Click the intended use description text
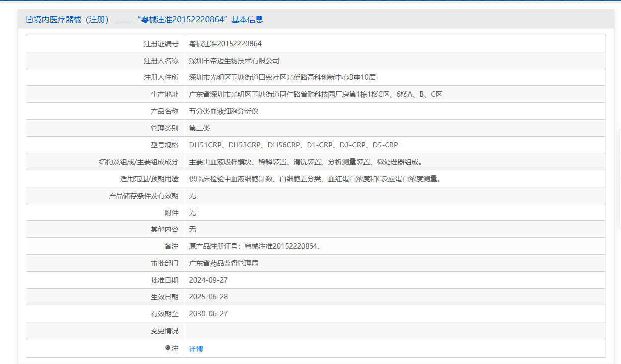The image size is (621, 364). pos(314,179)
